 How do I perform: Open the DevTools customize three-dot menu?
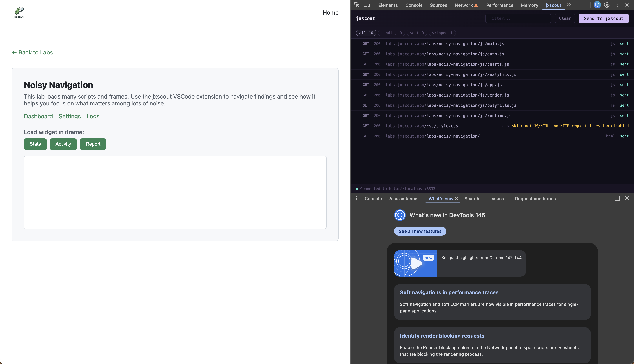click(x=617, y=5)
